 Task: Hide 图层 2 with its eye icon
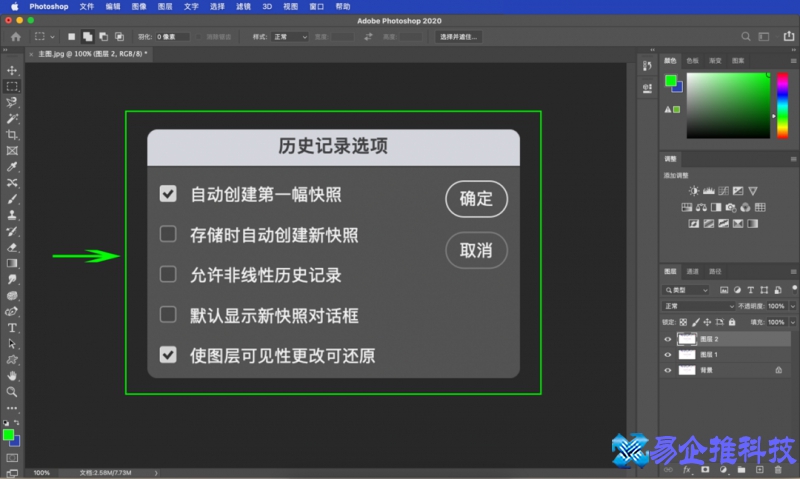pyautogui.click(x=668, y=339)
